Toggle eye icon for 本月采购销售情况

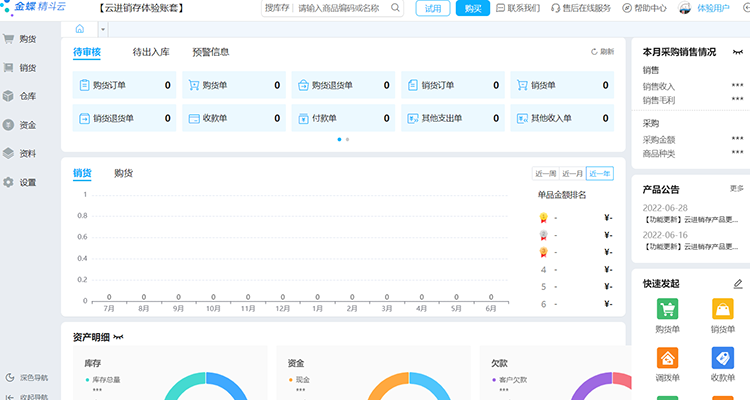[x=738, y=52]
